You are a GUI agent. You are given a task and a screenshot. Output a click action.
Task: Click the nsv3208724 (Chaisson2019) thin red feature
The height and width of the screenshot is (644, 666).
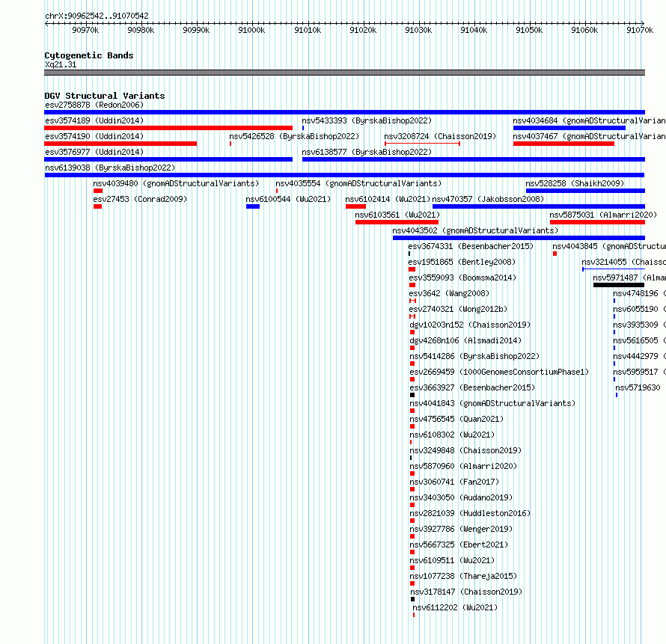(422, 144)
